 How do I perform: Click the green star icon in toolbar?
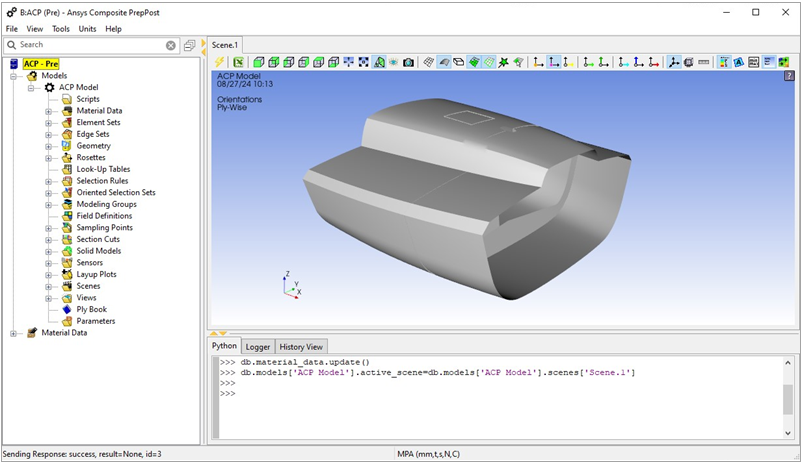coord(503,62)
